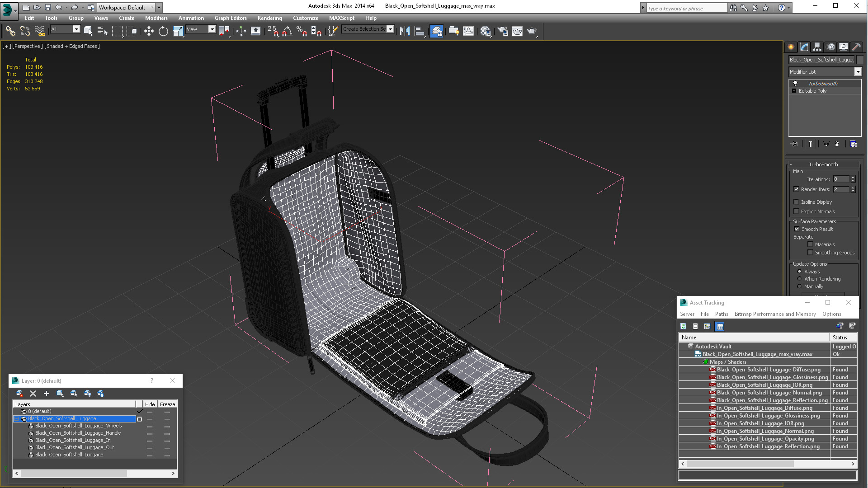The height and width of the screenshot is (488, 868).
Task: Open the Hierarchy command panel tab
Action: click(817, 47)
